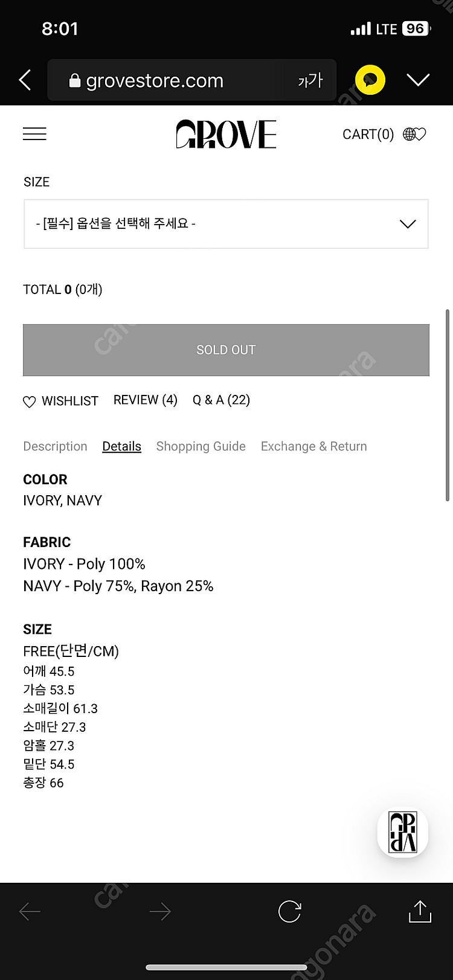This screenshot has height=980, width=453.
Task: Tap the share icon in the bottom bar
Action: point(420,911)
